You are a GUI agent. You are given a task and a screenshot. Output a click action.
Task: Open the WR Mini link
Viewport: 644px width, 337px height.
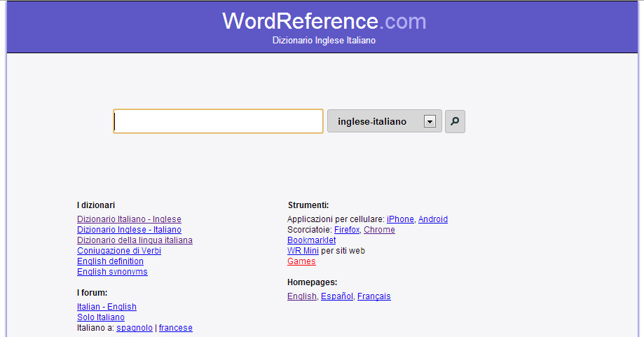(303, 251)
